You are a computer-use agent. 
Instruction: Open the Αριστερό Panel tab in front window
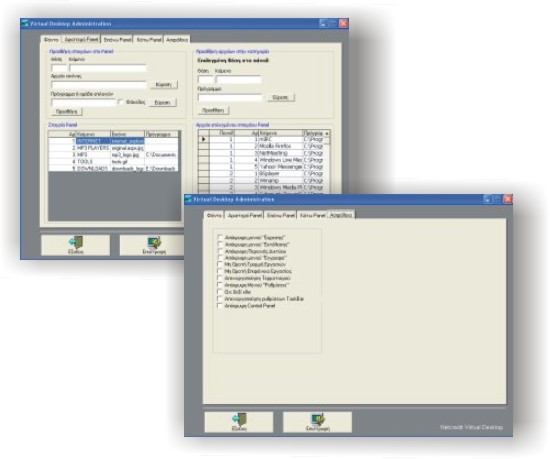click(x=244, y=215)
